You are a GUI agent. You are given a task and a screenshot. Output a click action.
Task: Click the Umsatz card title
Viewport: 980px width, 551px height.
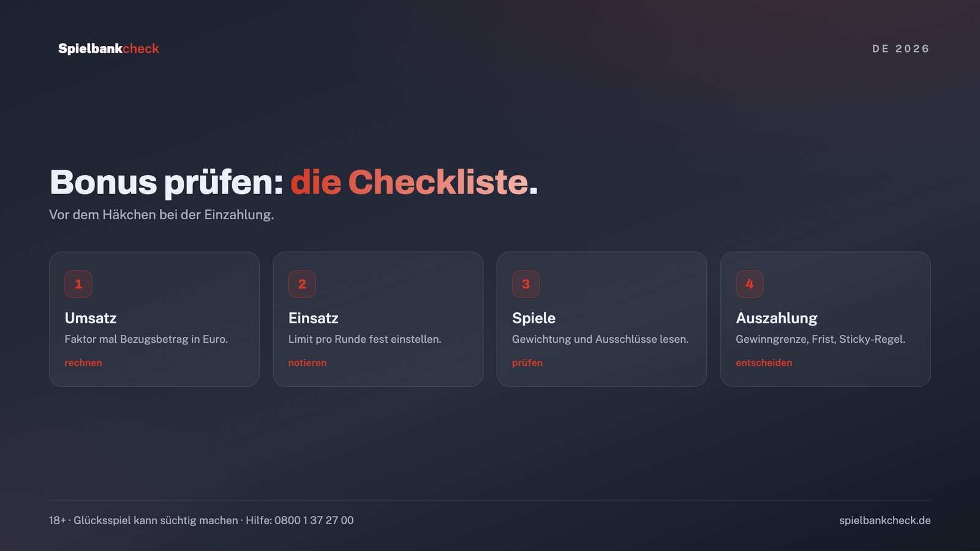coord(91,318)
